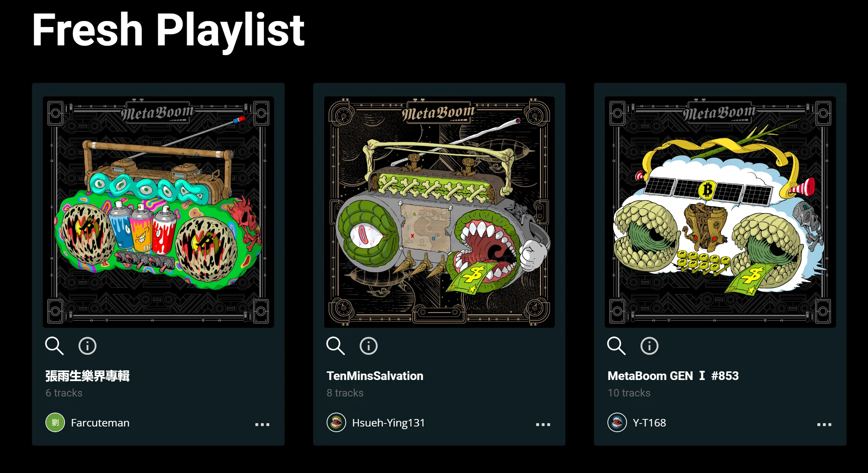Click magnifier icon on MetaBoom GEN I #853 card
Viewport: 868px width, 473px height.
616,346
